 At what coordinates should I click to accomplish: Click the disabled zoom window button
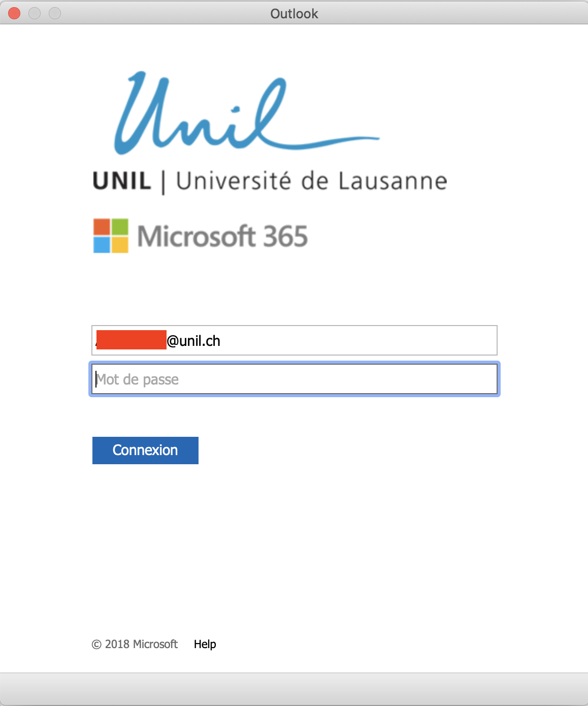(55, 13)
